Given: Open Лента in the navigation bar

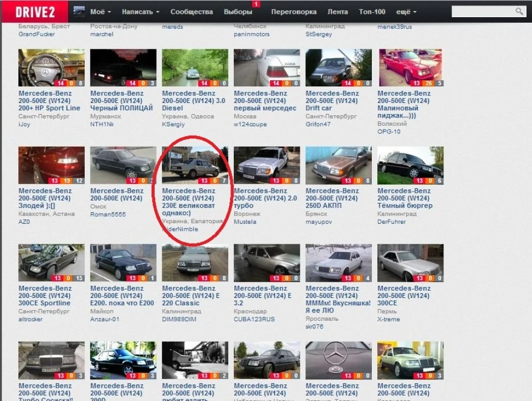Looking at the screenshot, I should (x=337, y=12).
